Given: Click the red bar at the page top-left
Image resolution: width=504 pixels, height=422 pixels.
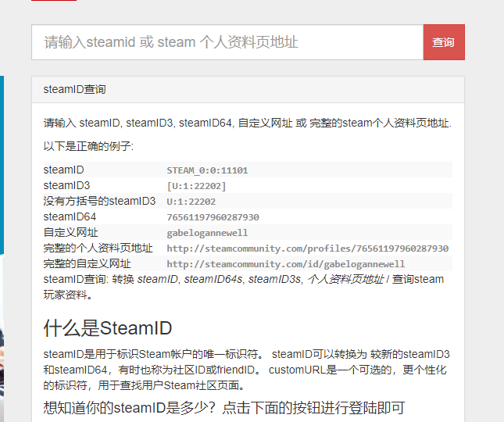Looking at the screenshot, I should pyautogui.click(x=54, y=1).
